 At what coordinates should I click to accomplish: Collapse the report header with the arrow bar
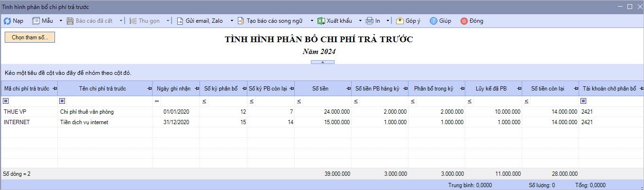click(322, 62)
